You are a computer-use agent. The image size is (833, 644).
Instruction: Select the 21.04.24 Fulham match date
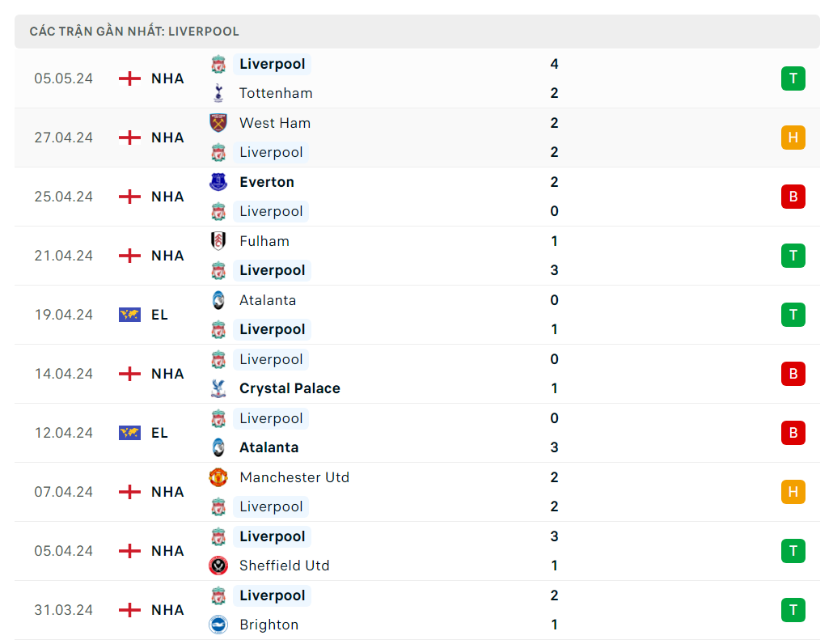[64, 256]
